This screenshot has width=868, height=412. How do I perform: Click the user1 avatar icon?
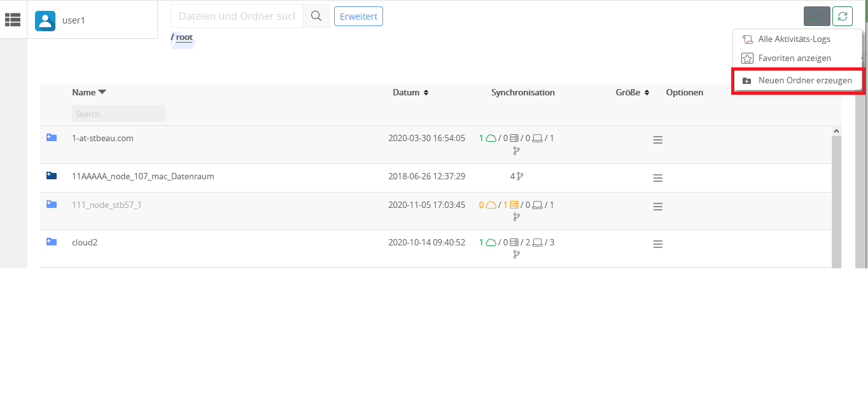45,20
